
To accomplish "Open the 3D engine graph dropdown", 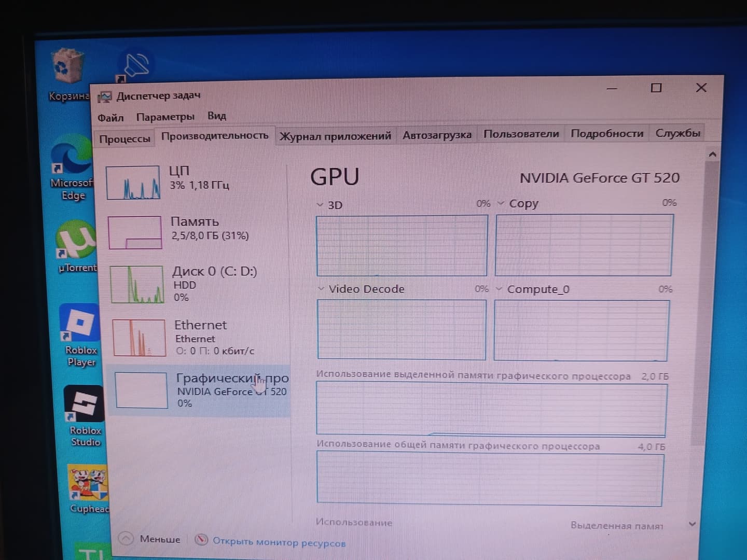I will point(320,205).
